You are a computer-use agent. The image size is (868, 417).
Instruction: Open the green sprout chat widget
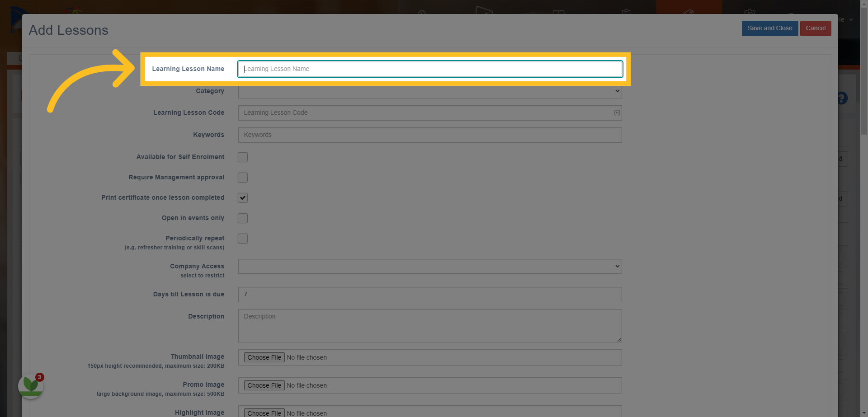point(31,386)
